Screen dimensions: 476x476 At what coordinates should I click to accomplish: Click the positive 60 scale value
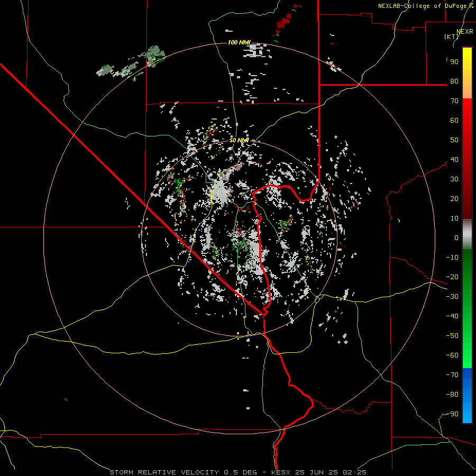point(454,121)
